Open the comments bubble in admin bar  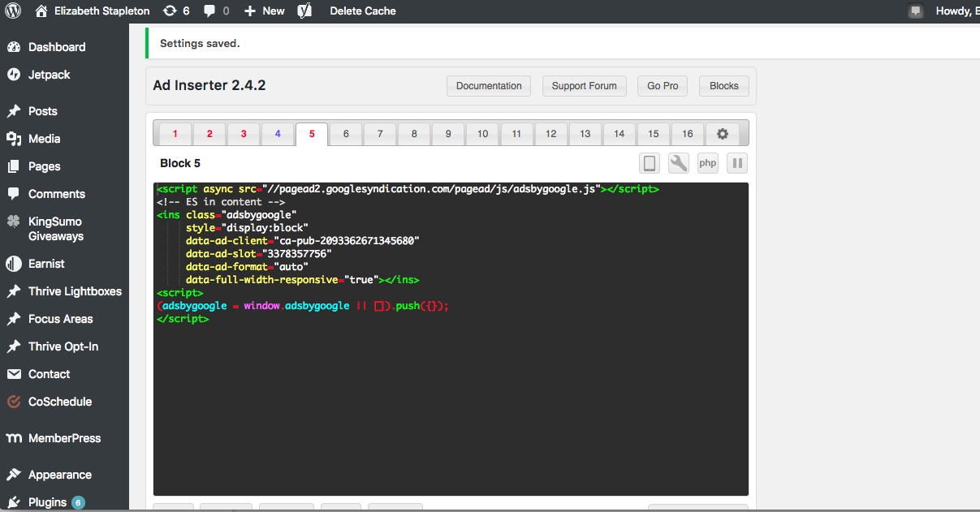[x=216, y=11]
